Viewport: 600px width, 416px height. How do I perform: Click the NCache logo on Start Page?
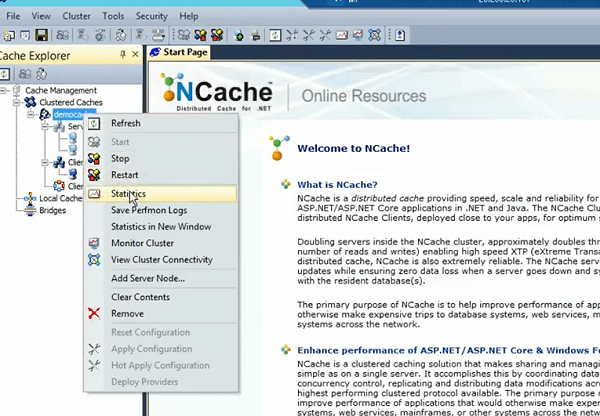[x=217, y=92]
